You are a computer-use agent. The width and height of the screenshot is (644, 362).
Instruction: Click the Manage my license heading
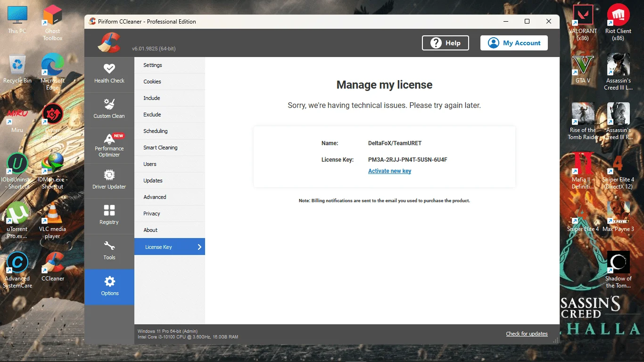(384, 85)
